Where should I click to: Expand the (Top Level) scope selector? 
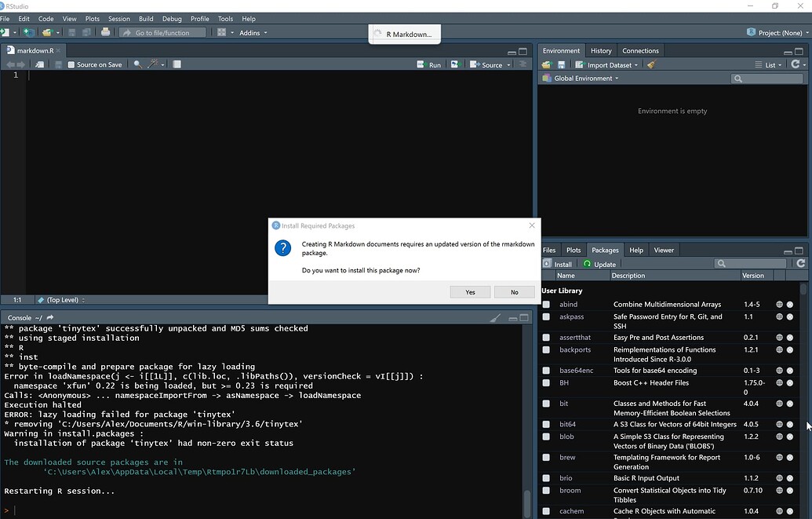[61, 300]
